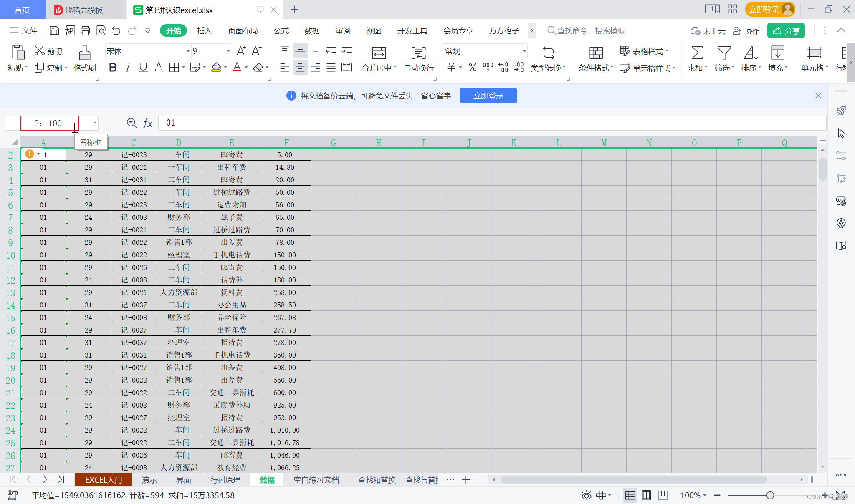Click the Print icon in quick toolbar
The width and height of the screenshot is (855, 504).
[85, 30]
